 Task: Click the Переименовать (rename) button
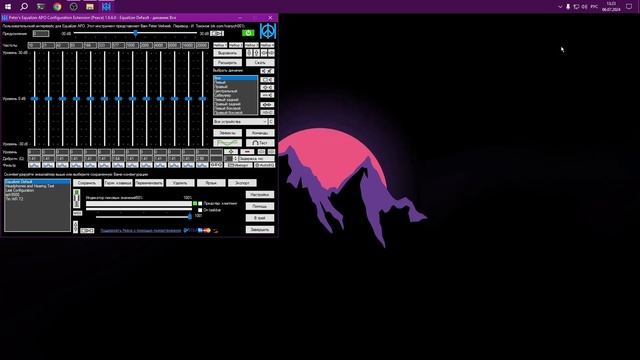tap(149, 183)
